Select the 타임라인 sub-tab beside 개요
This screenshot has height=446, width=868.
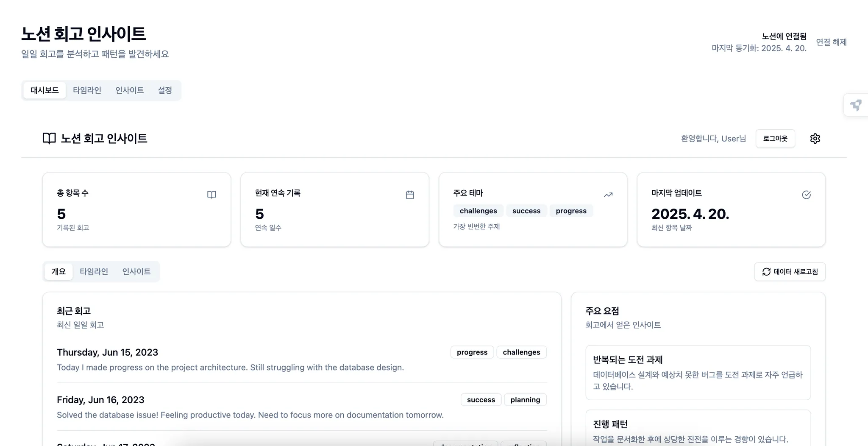click(94, 271)
